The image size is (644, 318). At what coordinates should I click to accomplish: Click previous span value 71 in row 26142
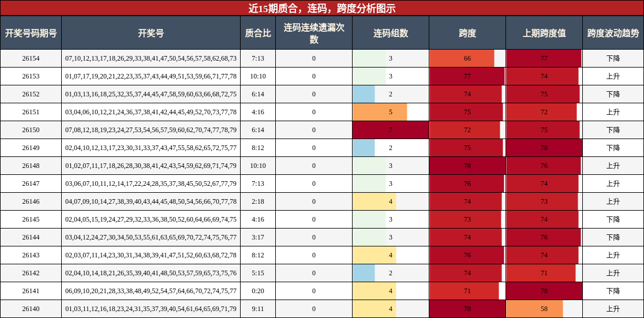tap(544, 273)
